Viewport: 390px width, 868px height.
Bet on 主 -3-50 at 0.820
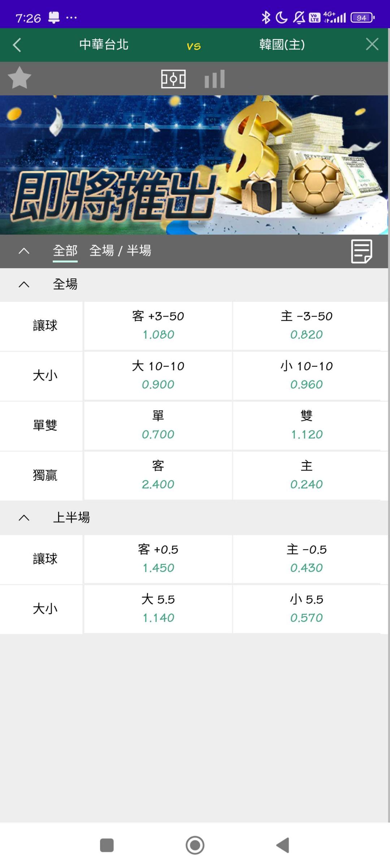[x=307, y=325]
